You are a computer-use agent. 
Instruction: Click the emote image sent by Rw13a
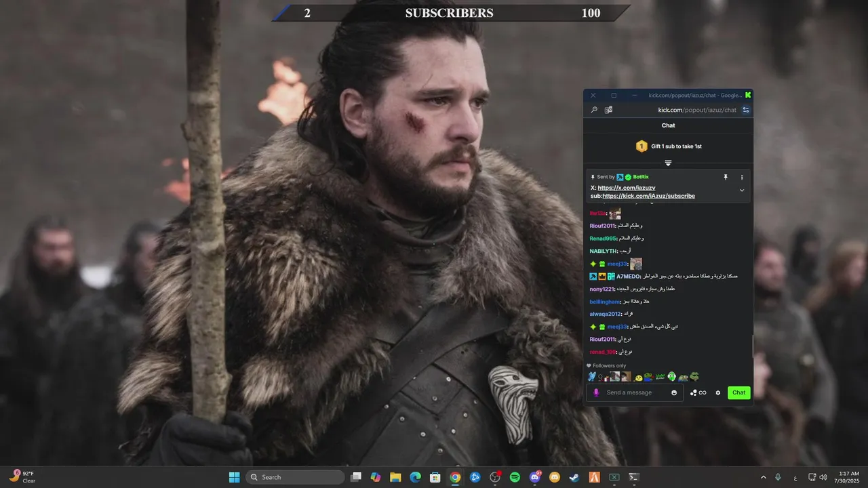tap(614, 213)
